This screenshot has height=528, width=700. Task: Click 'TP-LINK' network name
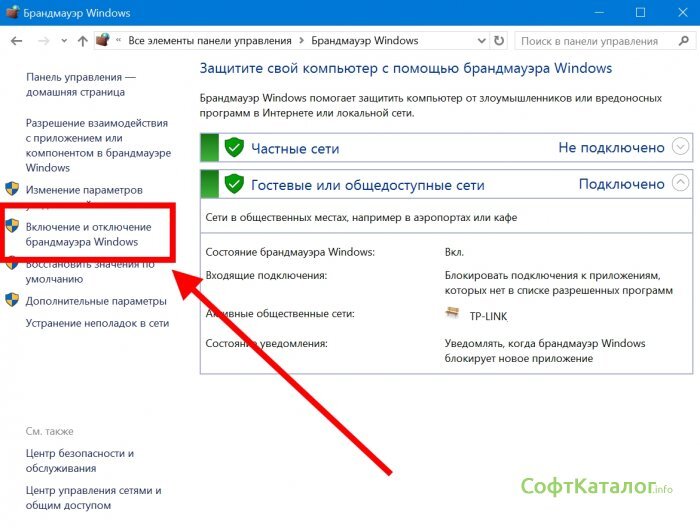(488, 316)
